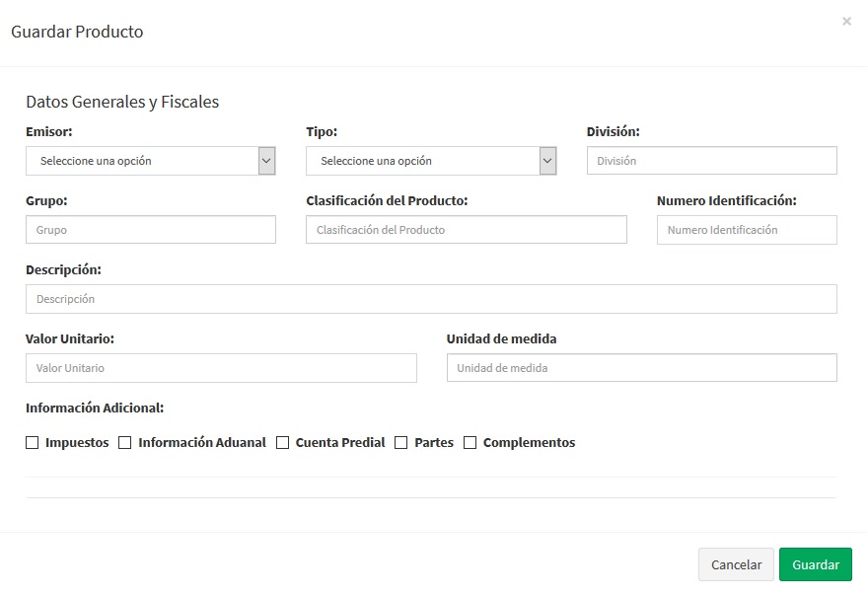Click the División input field

pyautogui.click(x=711, y=161)
